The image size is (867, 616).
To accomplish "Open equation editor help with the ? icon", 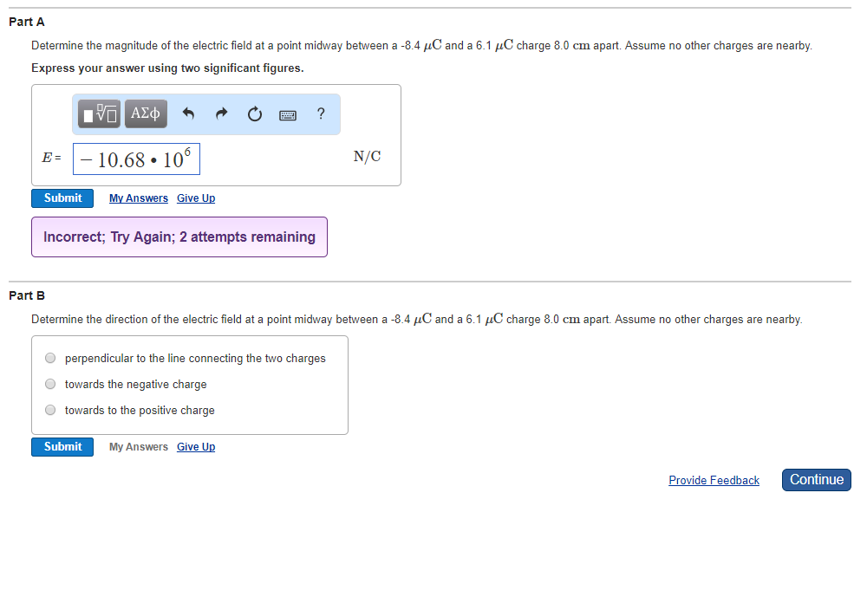I will (320, 113).
